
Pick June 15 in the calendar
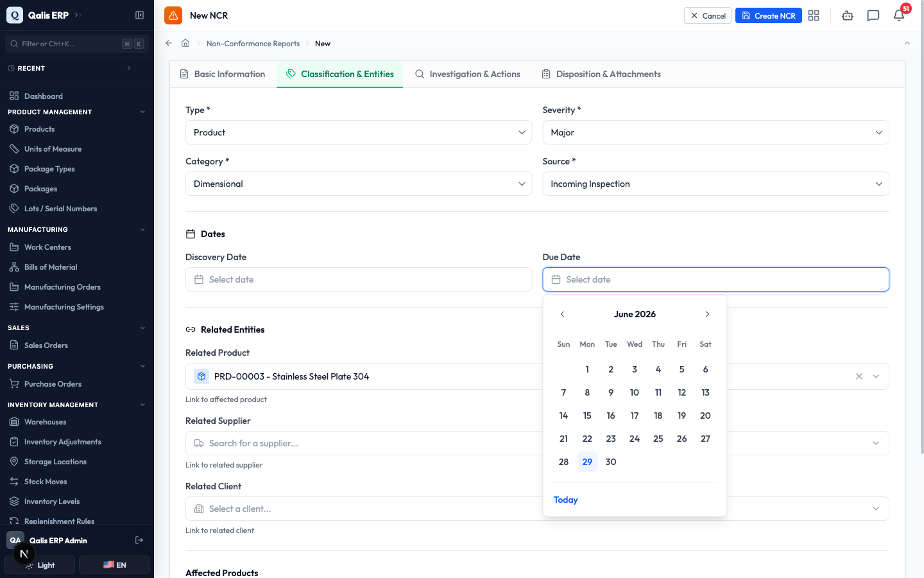(x=587, y=416)
